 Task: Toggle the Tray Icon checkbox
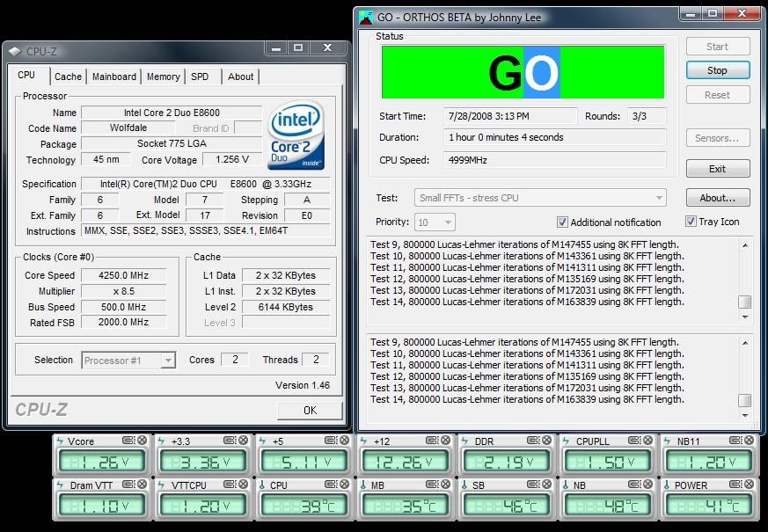coord(691,222)
